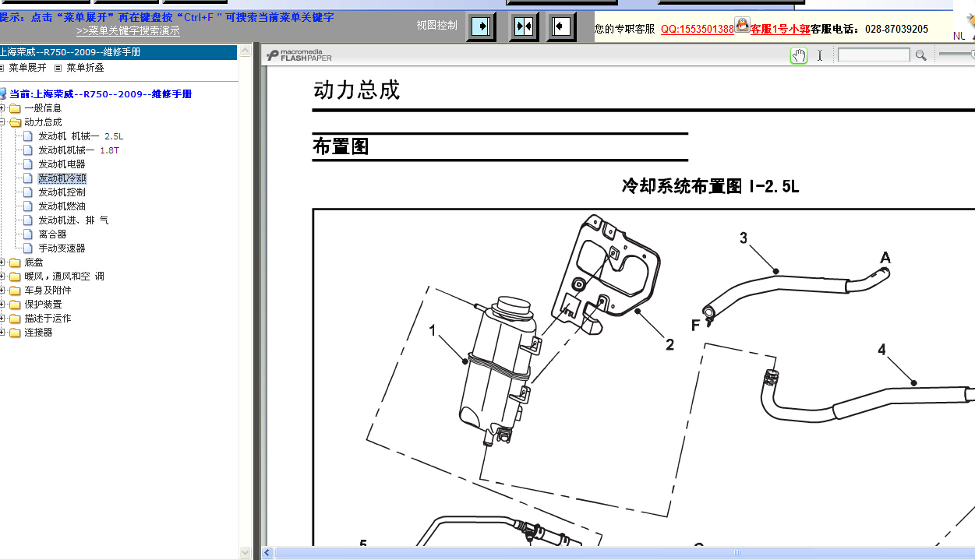Viewport: 975px width, 560px height.
Task: Open the 离合器 page
Action: pos(52,234)
